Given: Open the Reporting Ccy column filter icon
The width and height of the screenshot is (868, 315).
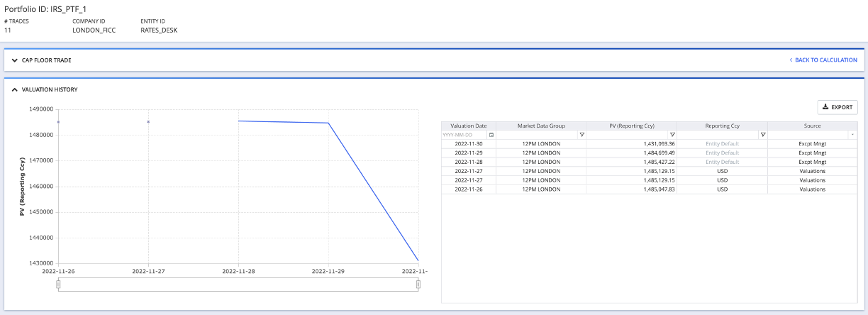Looking at the screenshot, I should tap(762, 134).
